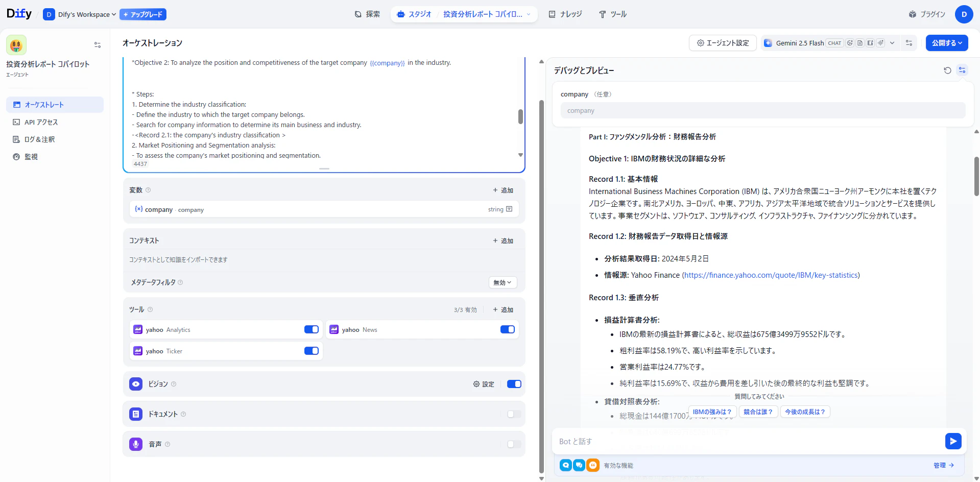This screenshot has height=482, width=980.
Task: Click the voice microphone icon
Action: [136, 444]
